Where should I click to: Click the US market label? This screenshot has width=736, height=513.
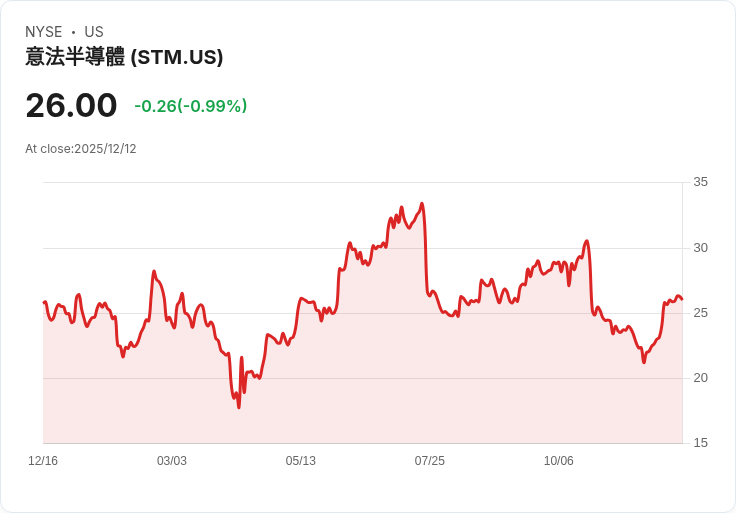[x=94, y=32]
